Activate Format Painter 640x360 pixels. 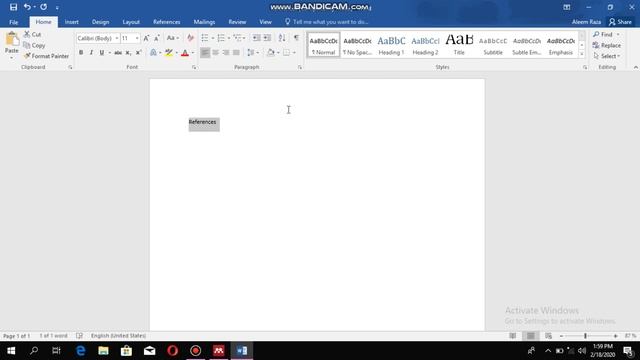(46, 56)
